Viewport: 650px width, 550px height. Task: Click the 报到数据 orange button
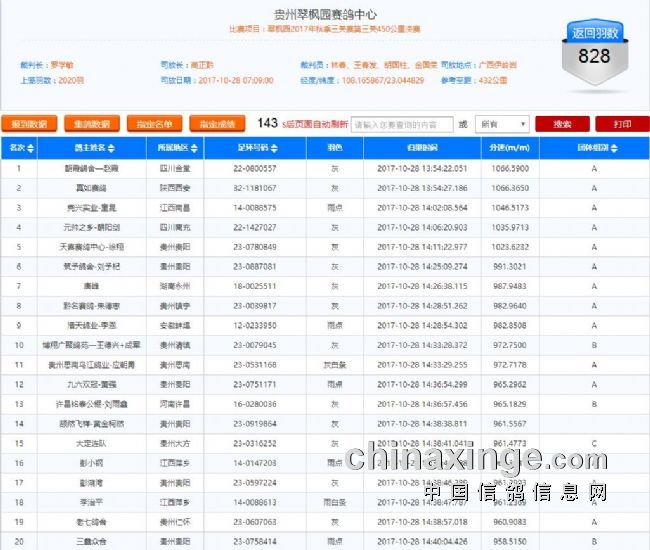coord(29,124)
